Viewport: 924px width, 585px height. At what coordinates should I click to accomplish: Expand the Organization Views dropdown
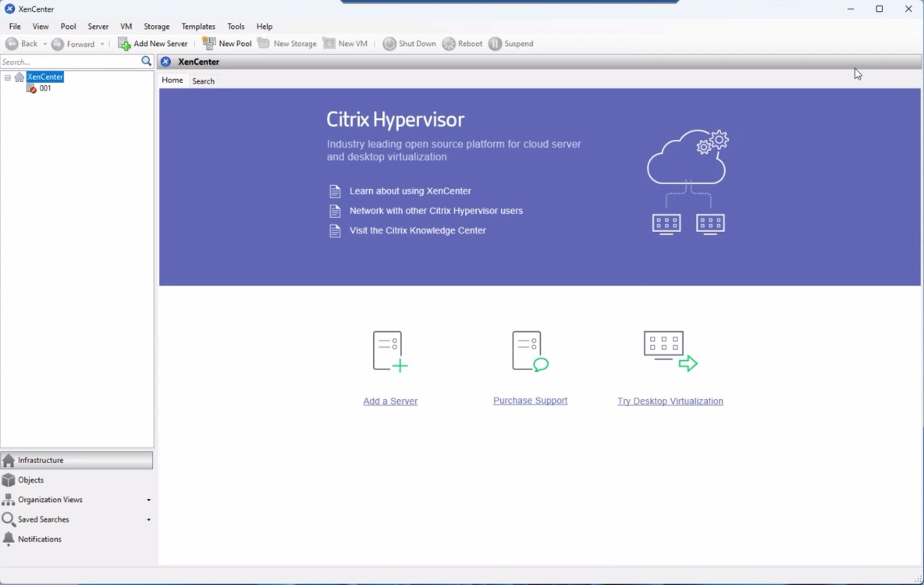point(147,499)
